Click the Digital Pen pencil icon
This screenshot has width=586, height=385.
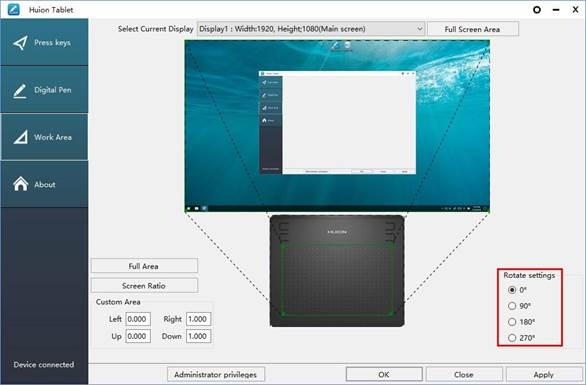(20, 91)
